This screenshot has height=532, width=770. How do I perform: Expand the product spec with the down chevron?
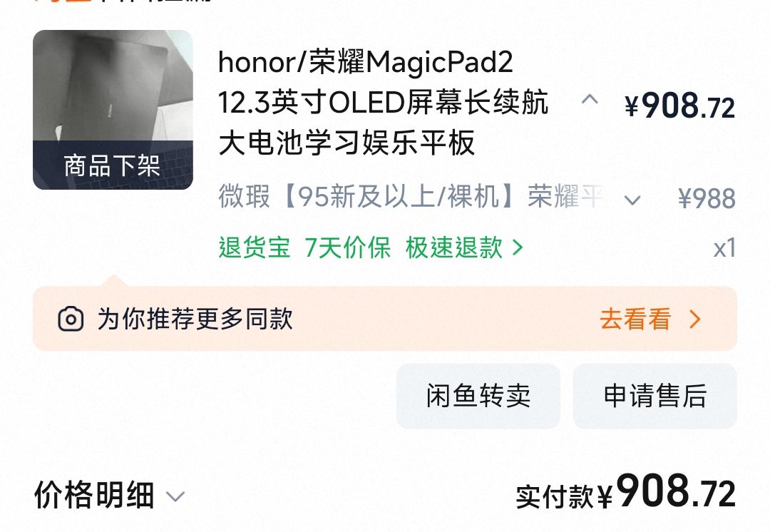[x=632, y=200]
